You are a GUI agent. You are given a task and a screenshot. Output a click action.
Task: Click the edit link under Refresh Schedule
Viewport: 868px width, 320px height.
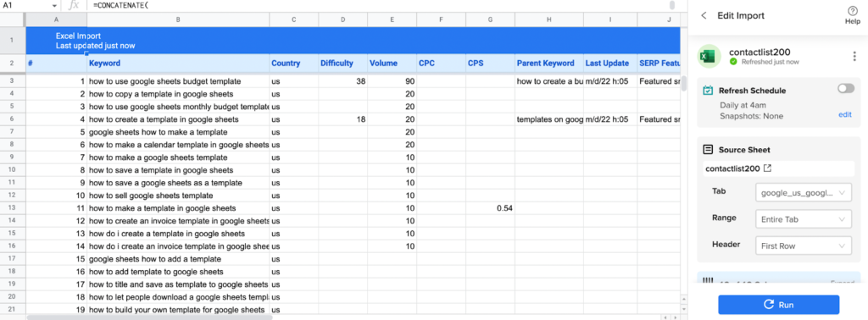coord(845,114)
